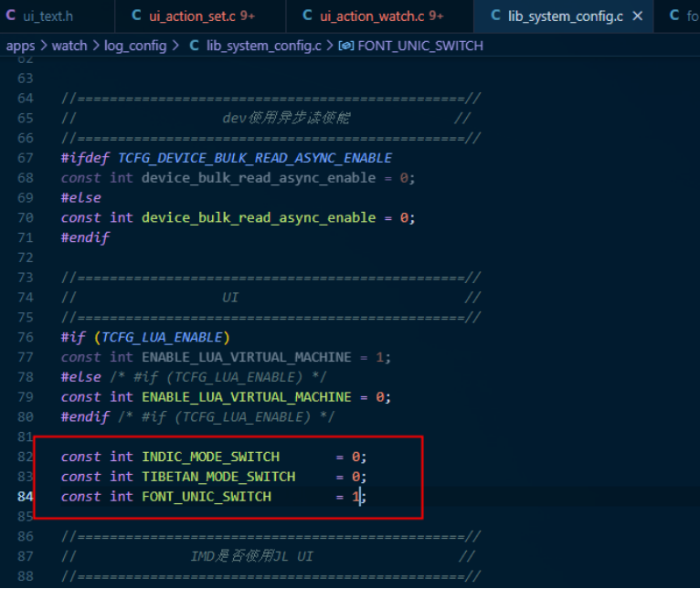Click the FONT_UNIC_SWITCH identifier on line 84
The width and height of the screenshot is (700, 589).
207,497
